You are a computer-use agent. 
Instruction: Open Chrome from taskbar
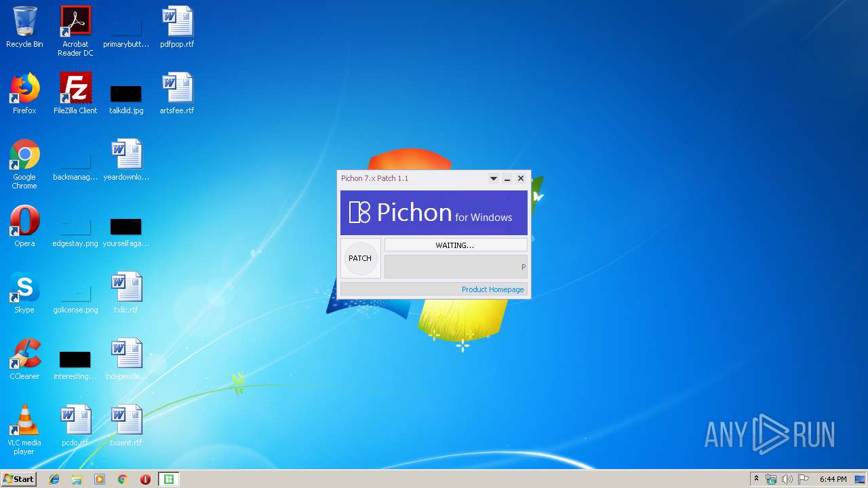click(122, 479)
